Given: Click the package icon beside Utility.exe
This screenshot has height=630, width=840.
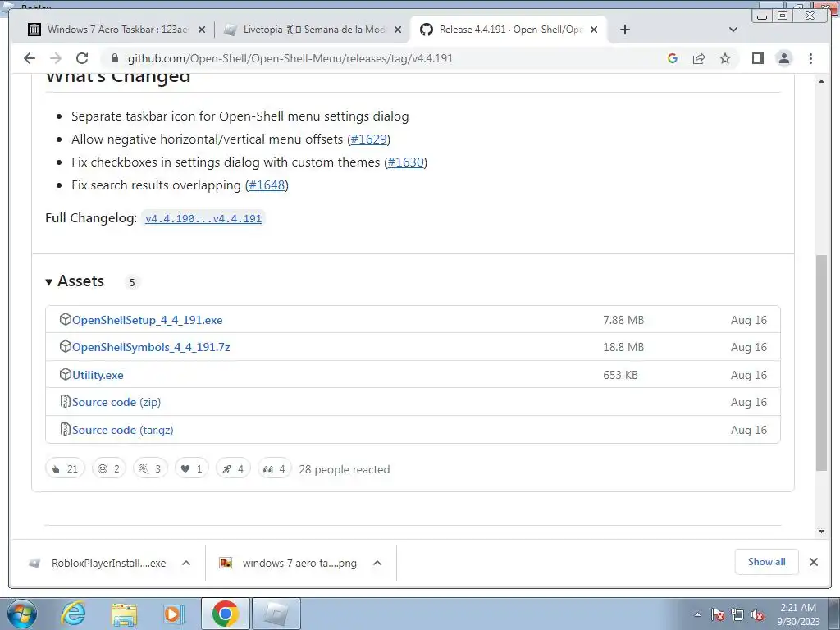Looking at the screenshot, I should pos(65,374).
